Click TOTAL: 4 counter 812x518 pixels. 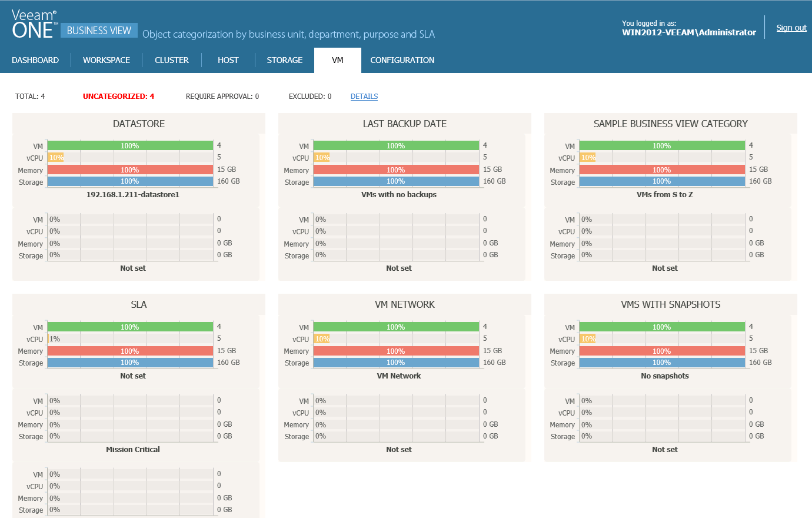pos(30,97)
